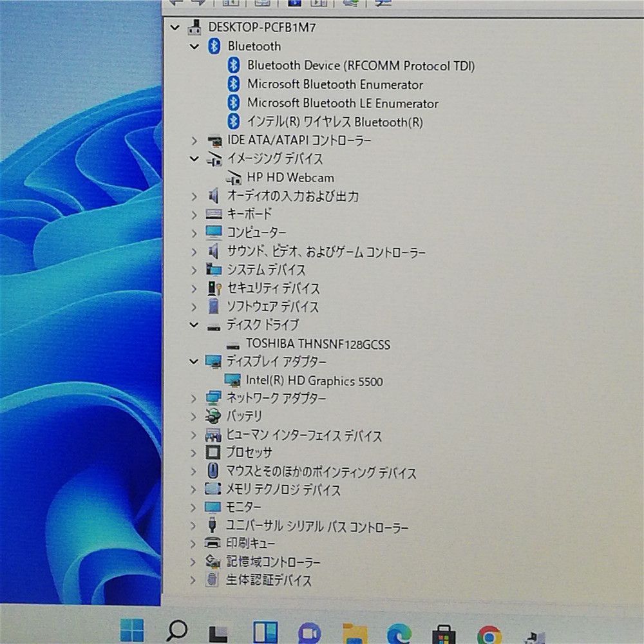644x644 pixels.
Task: Select the サウンド、ビデオ、およびゲーム コントローラー label
Action: (x=327, y=252)
